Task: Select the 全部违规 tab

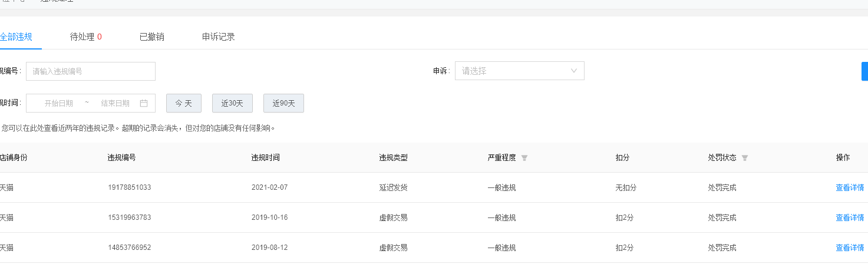Action: pyautogui.click(x=16, y=37)
